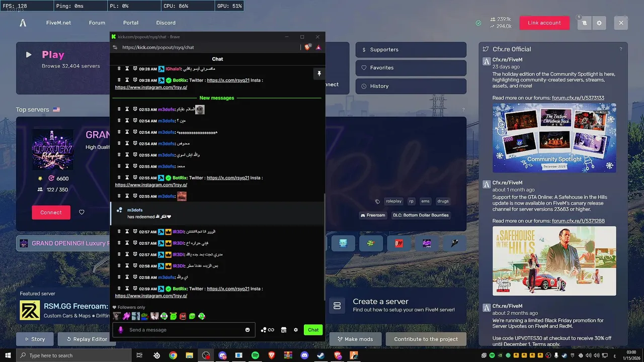Viewport: 644px width, 362px height.
Task: Click the Link account button
Action: pyautogui.click(x=544, y=23)
